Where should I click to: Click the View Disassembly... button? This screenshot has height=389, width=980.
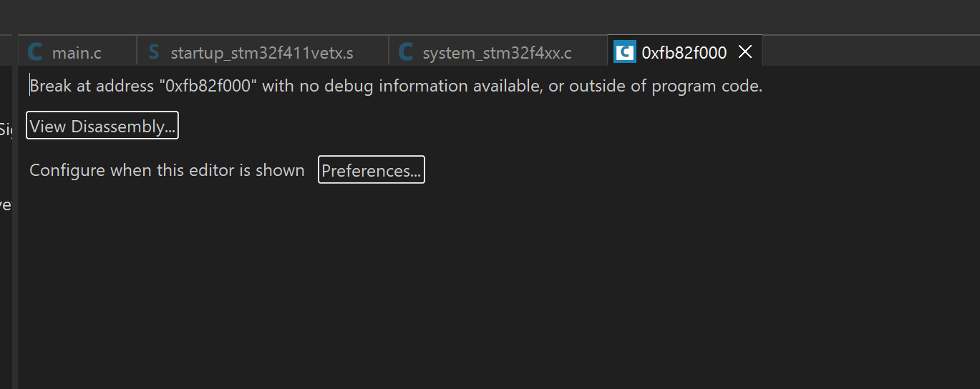point(102,126)
